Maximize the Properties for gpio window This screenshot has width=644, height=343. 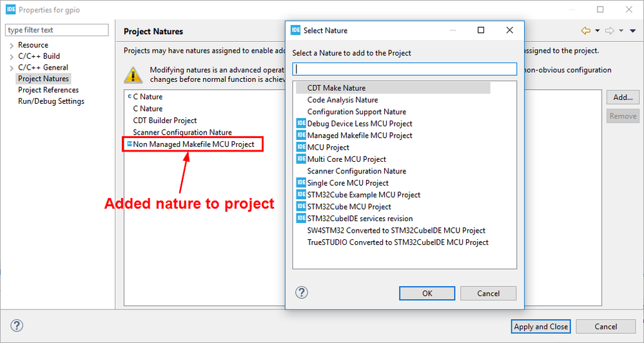tap(600, 10)
